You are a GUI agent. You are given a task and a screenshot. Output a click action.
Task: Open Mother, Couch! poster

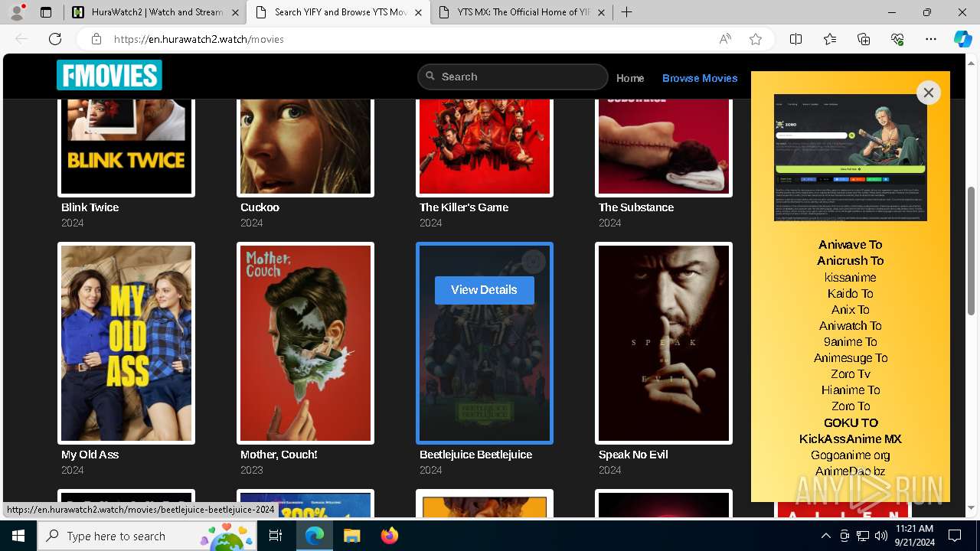pos(305,343)
